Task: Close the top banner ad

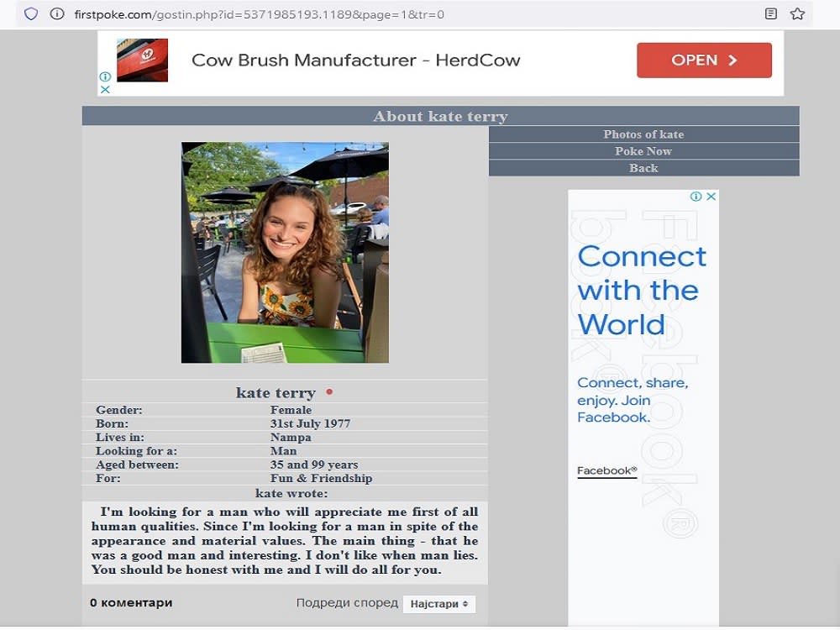Action: 105,90
